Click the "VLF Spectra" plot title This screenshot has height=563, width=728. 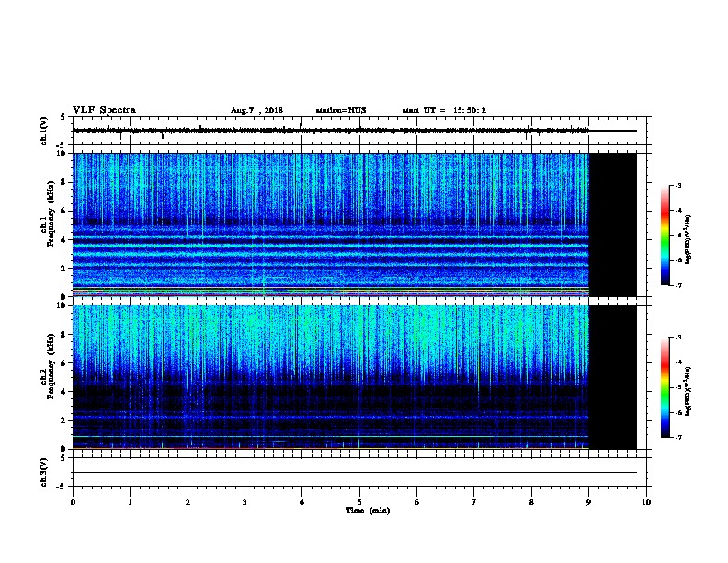pos(104,110)
